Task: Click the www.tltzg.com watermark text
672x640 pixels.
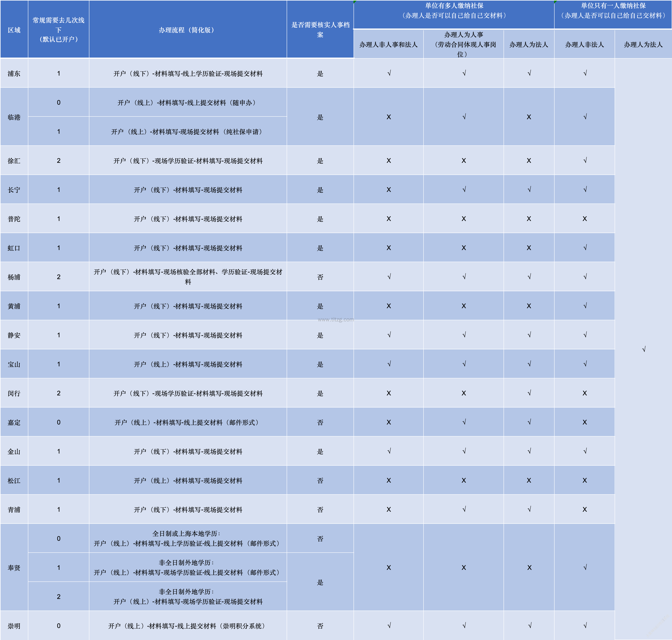Action: [x=336, y=320]
